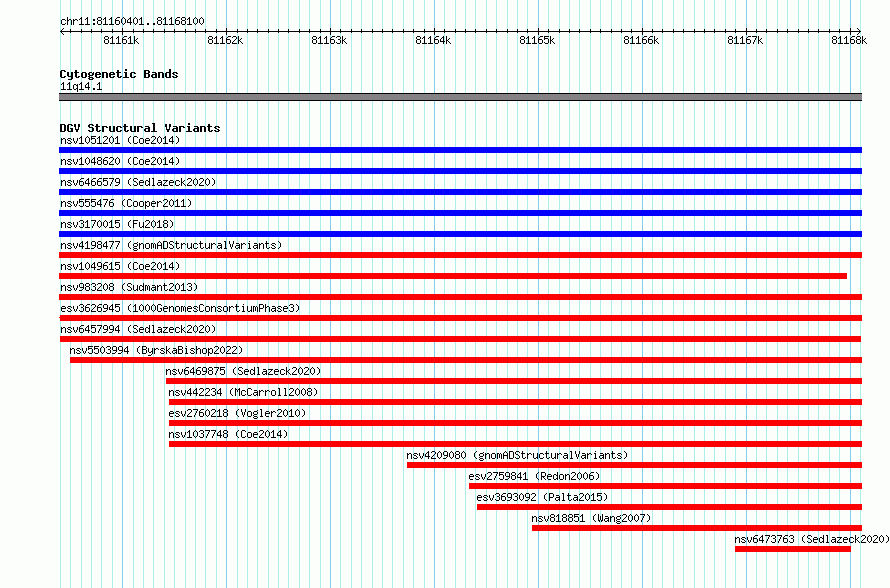Open nsv6466579 (Sedlazeck2020) variant label
This screenshot has width=890, height=588.
pyautogui.click(x=138, y=182)
